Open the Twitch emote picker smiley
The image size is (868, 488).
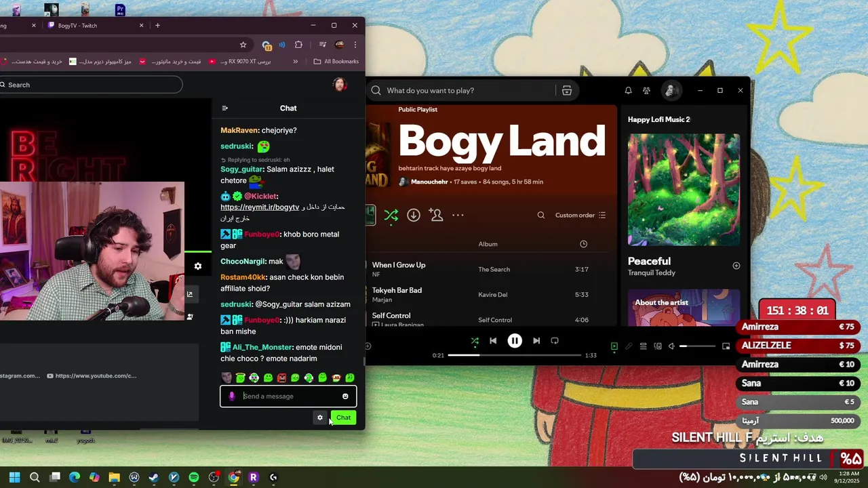(345, 396)
